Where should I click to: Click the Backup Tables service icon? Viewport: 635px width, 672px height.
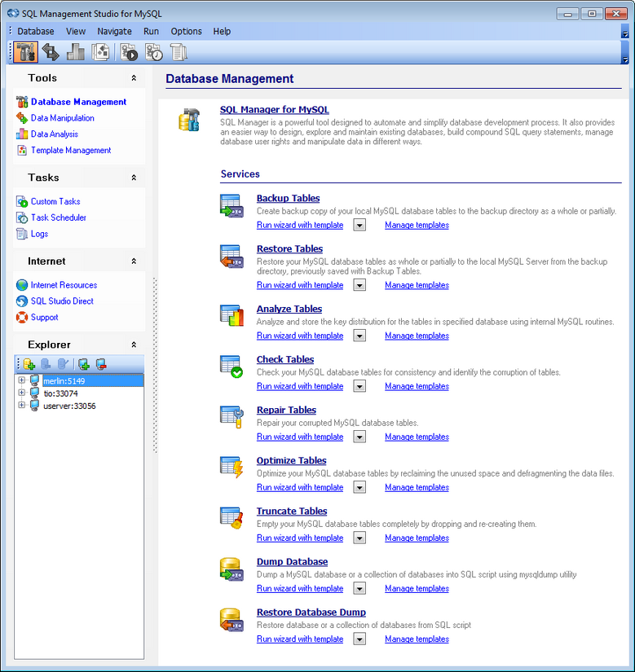pyautogui.click(x=232, y=206)
